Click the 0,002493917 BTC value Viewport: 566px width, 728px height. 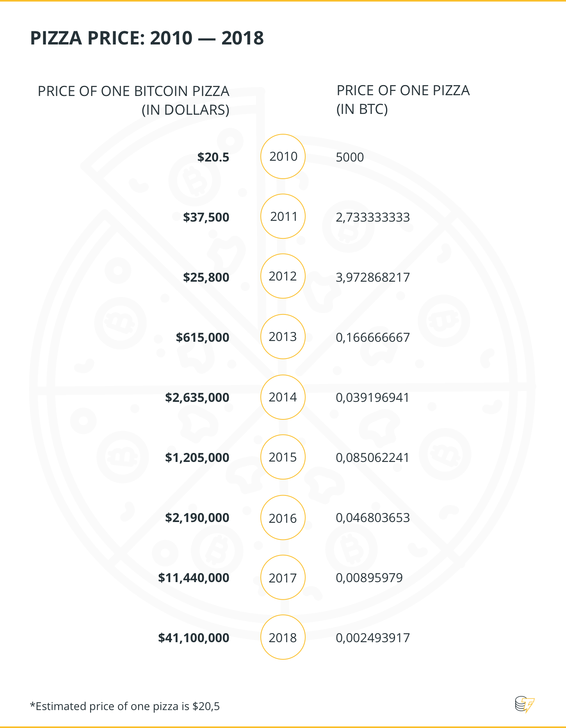point(373,638)
